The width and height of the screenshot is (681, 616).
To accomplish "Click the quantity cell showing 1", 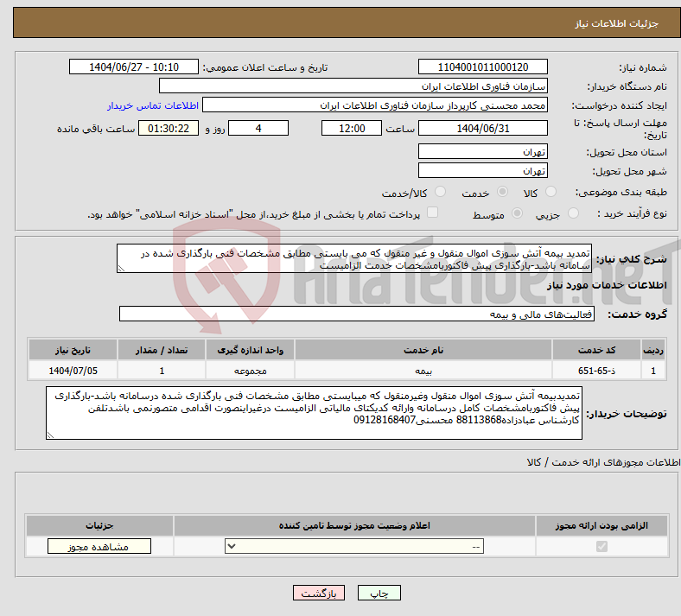I will pos(162,371).
